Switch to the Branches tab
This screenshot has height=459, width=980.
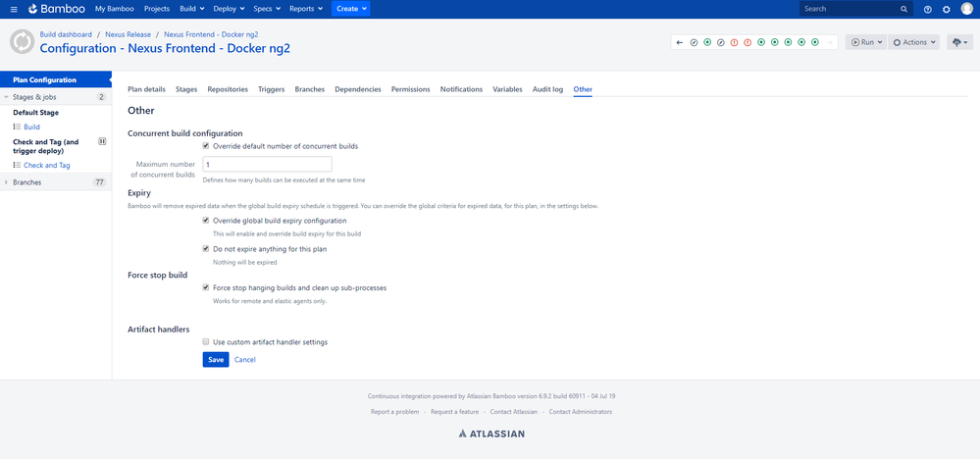(309, 89)
